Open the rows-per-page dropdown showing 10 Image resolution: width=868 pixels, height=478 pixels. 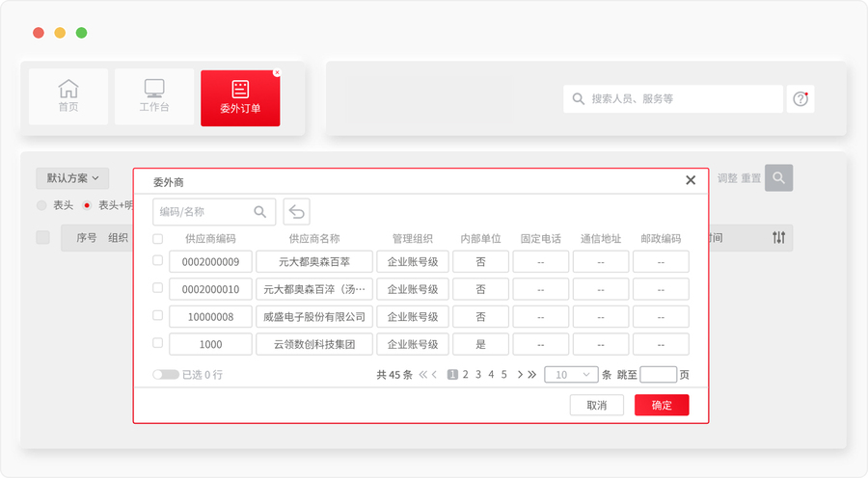point(570,375)
